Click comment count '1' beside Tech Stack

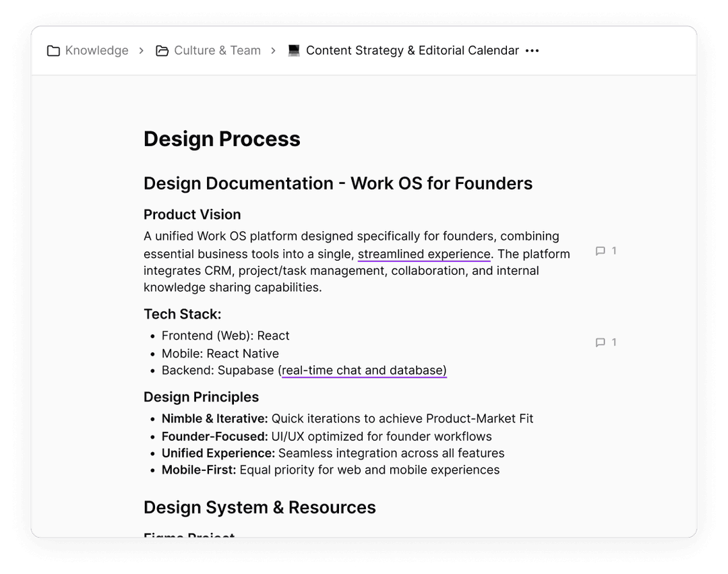pos(614,342)
